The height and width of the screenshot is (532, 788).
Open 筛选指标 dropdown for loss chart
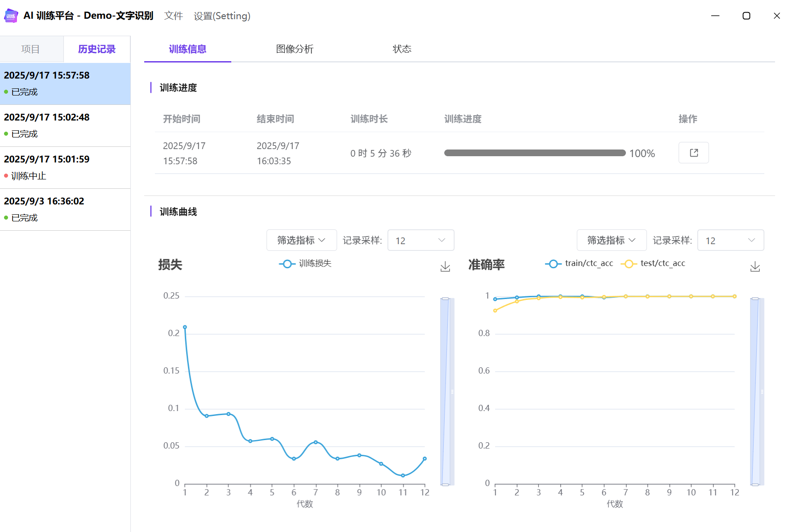point(300,241)
